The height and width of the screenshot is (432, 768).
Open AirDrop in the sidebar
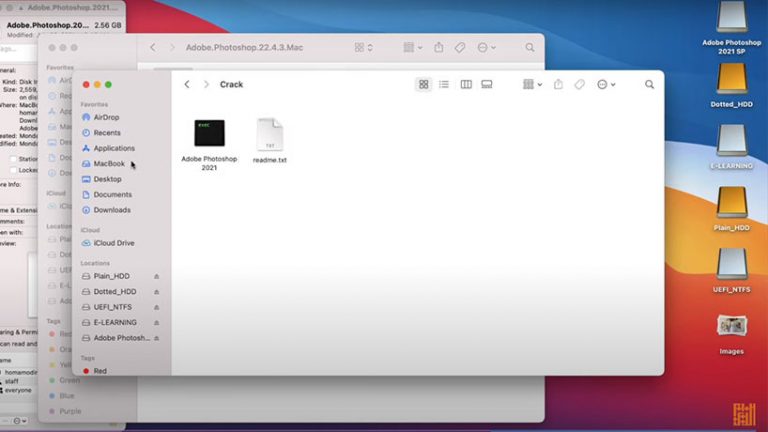click(106, 117)
